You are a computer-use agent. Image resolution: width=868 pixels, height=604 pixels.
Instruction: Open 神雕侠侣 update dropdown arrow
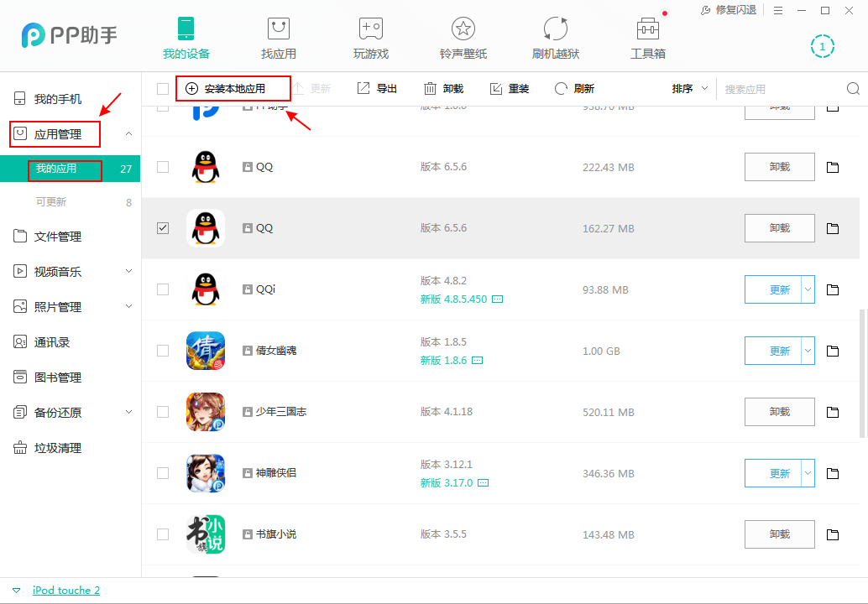pos(808,473)
